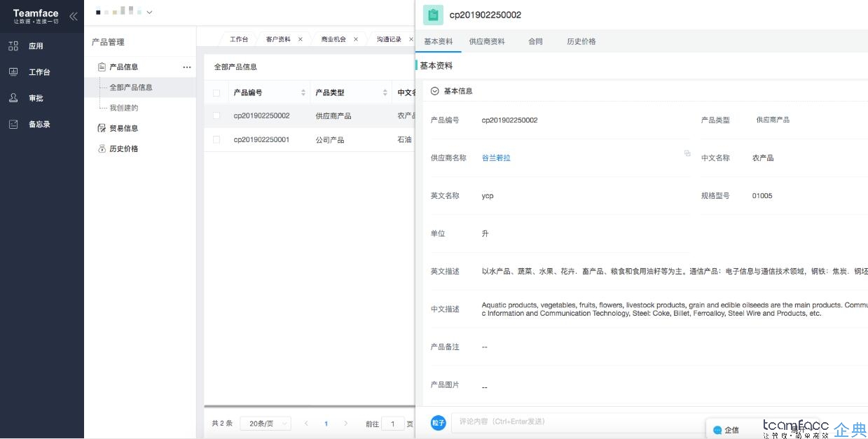The width and height of the screenshot is (868, 439).
Task: Click the copy icon next to 谷兰若拉
Action: point(687,153)
